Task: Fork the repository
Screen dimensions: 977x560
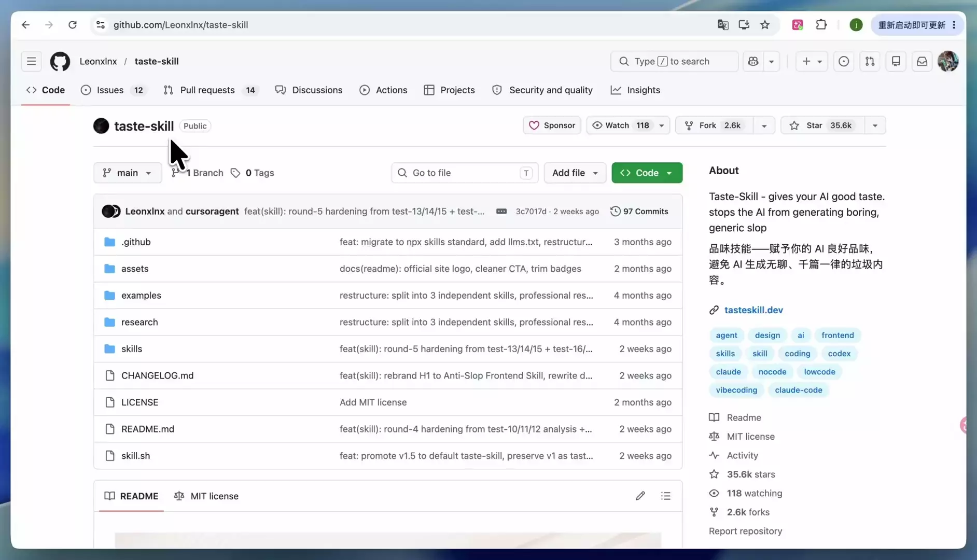Action: tap(714, 125)
